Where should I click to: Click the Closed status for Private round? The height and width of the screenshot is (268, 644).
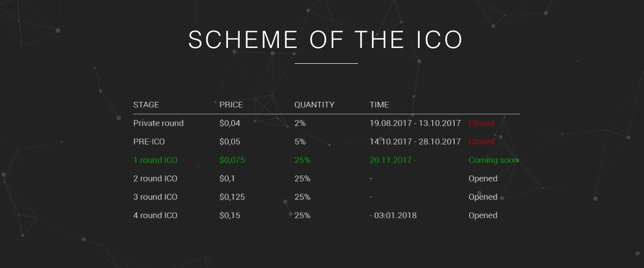(x=482, y=123)
